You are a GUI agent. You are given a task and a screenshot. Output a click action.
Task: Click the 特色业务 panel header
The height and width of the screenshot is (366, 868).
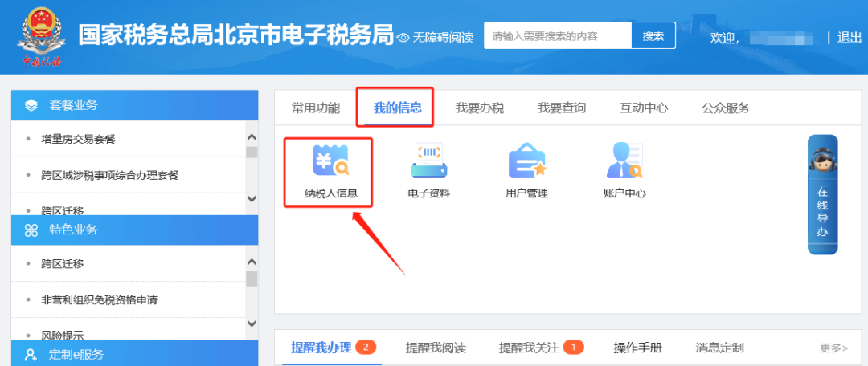pos(134,230)
